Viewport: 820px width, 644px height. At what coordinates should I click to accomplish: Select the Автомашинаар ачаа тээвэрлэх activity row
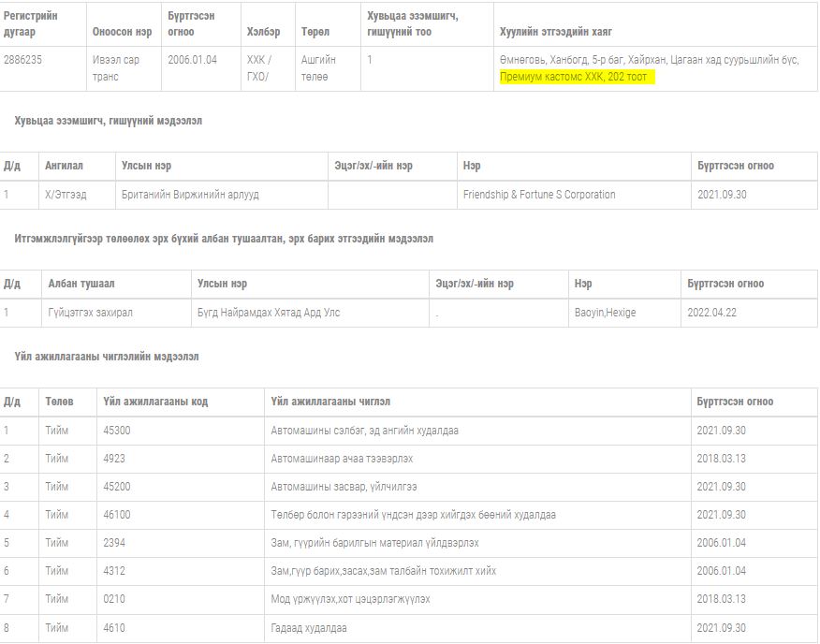click(x=342, y=459)
